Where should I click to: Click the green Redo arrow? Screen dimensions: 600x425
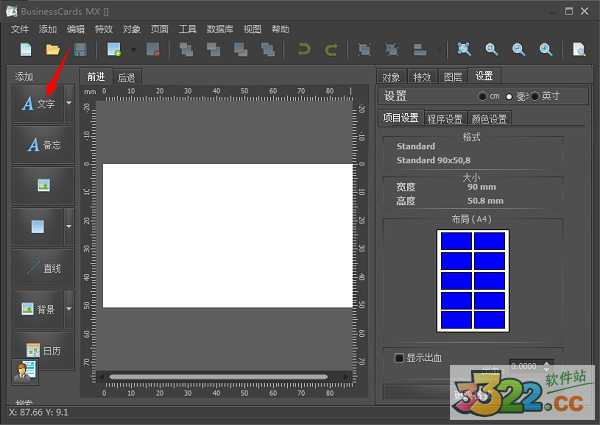tap(331, 50)
